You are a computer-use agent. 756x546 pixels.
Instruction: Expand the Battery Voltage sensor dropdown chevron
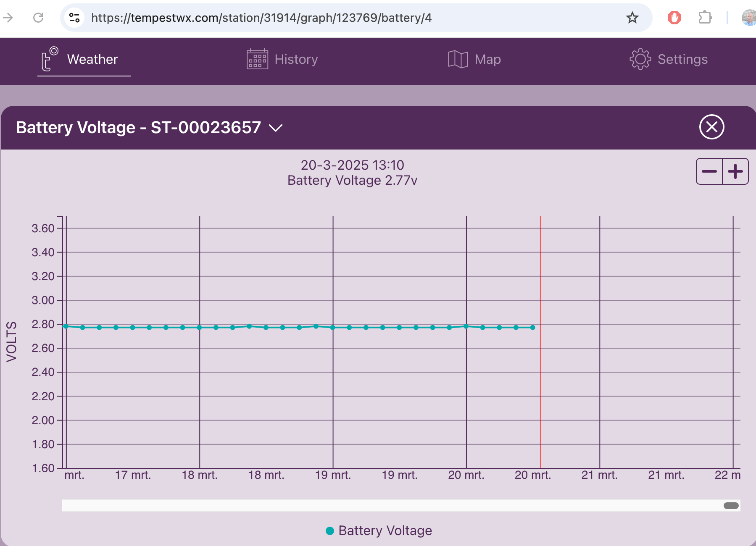[x=276, y=128]
